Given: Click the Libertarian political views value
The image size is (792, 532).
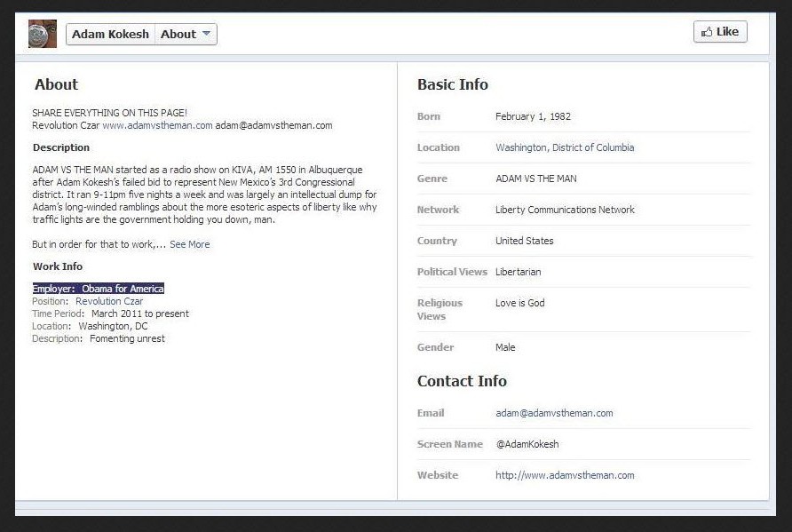Looking at the screenshot, I should (519, 272).
